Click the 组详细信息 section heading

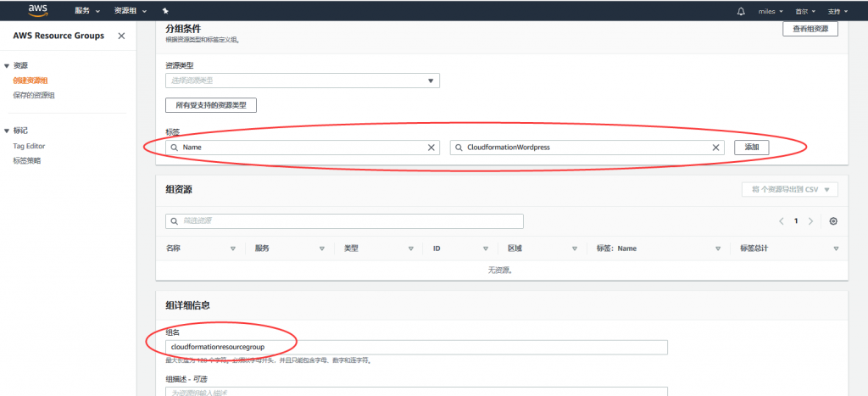(x=187, y=305)
